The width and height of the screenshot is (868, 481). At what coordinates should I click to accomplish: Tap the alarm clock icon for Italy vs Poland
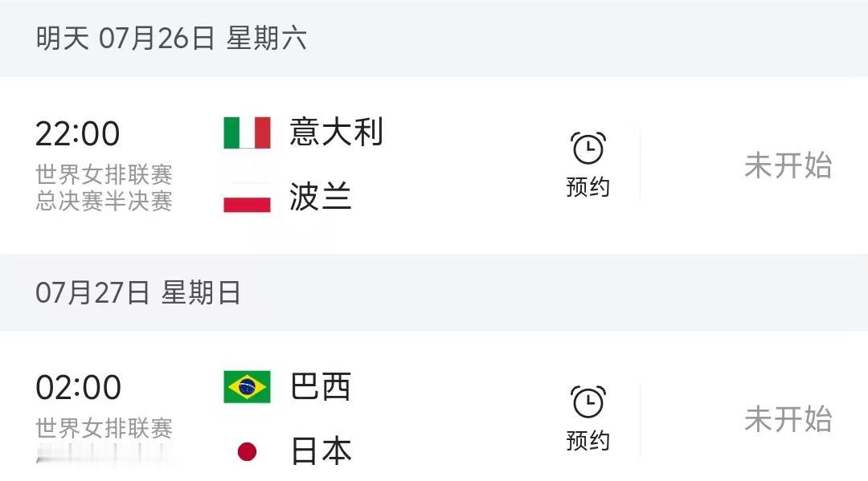pos(588,149)
